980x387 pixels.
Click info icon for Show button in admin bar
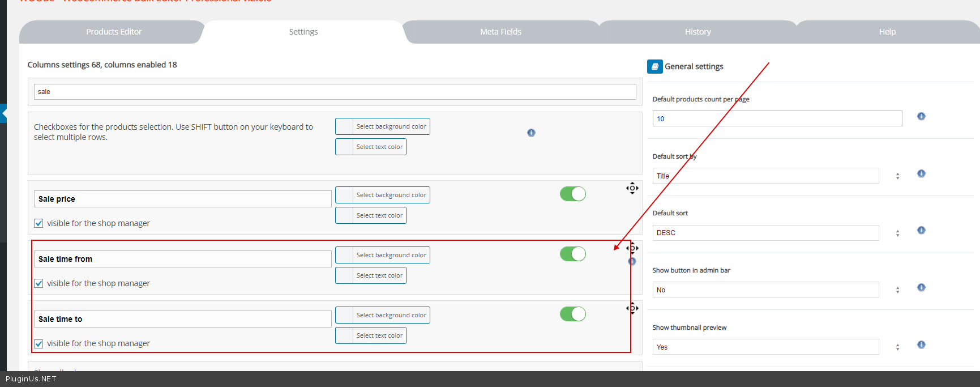point(921,288)
